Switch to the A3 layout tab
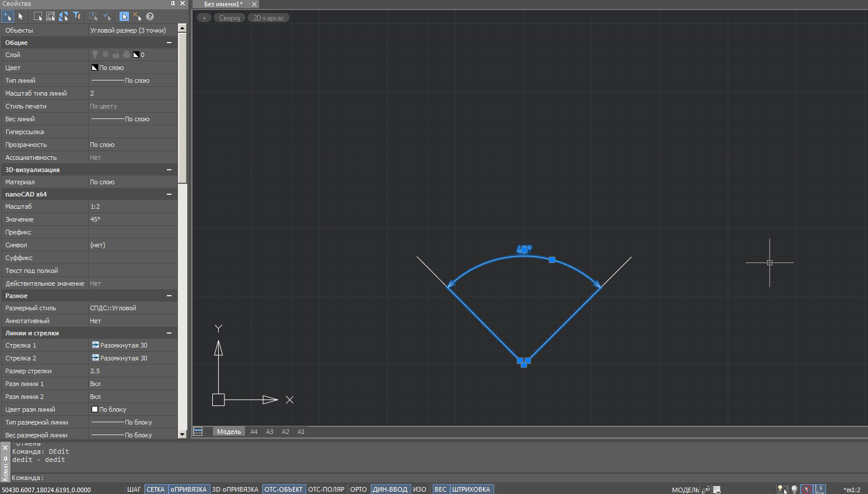Viewport: 868px width, 494px height. coord(269,432)
